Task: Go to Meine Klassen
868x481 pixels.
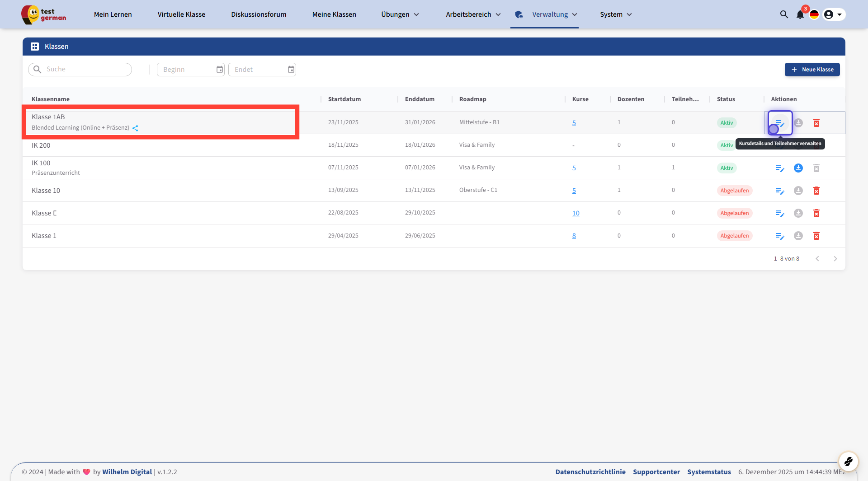Action: pos(334,14)
